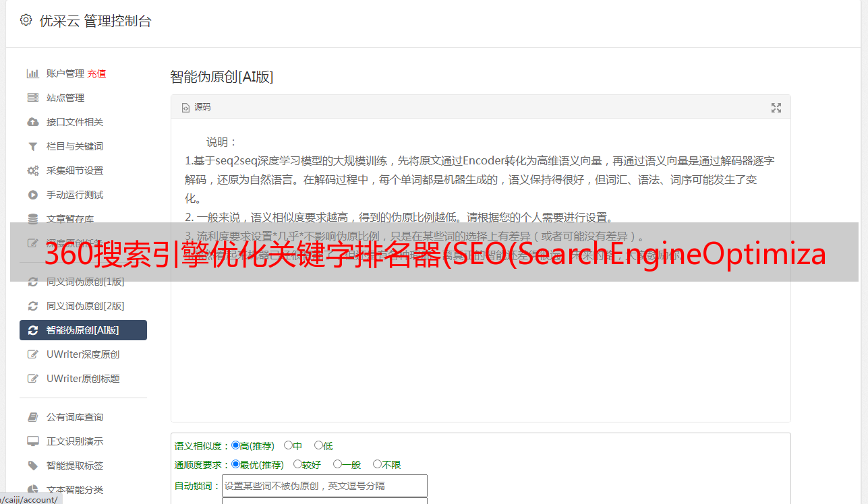
Task: Click the play icon for 手动运行测试
Action: (x=32, y=195)
